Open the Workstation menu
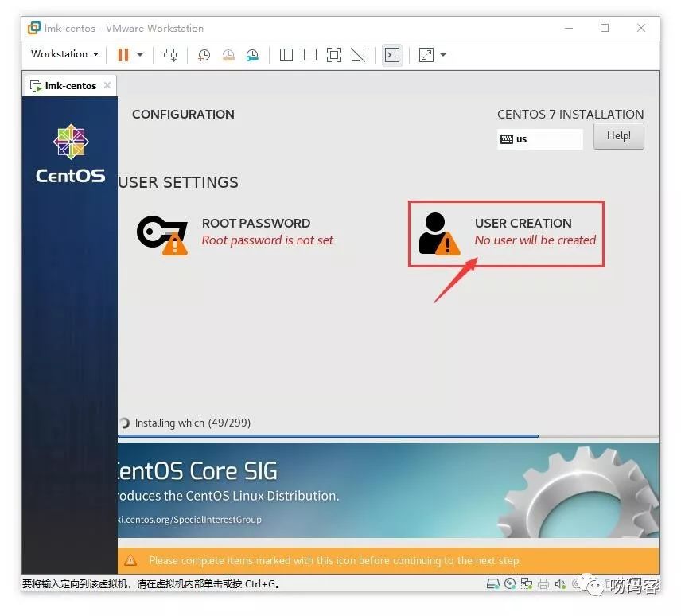This screenshot has height=616, width=681. [64, 54]
